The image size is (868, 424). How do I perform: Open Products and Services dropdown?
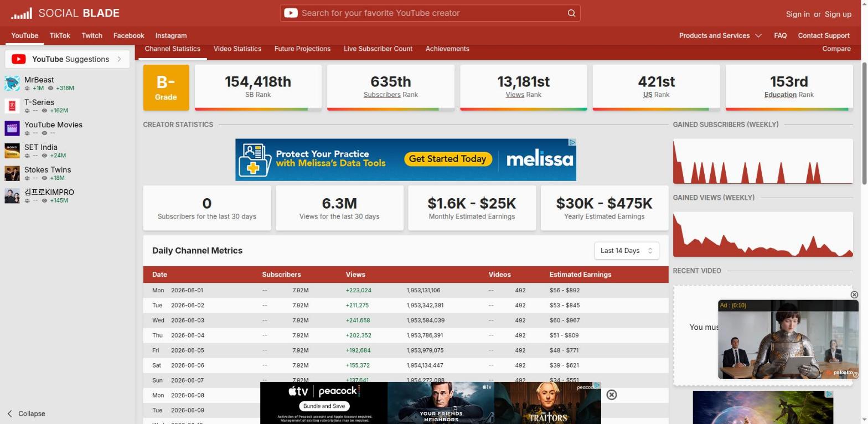tap(720, 35)
